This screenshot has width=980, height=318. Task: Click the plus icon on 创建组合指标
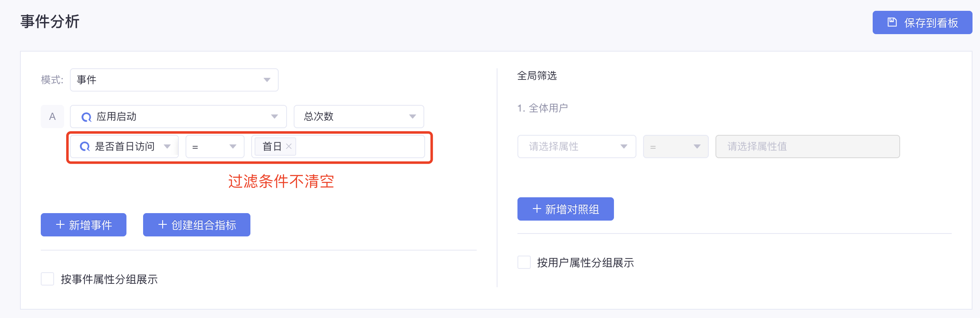[x=163, y=225]
